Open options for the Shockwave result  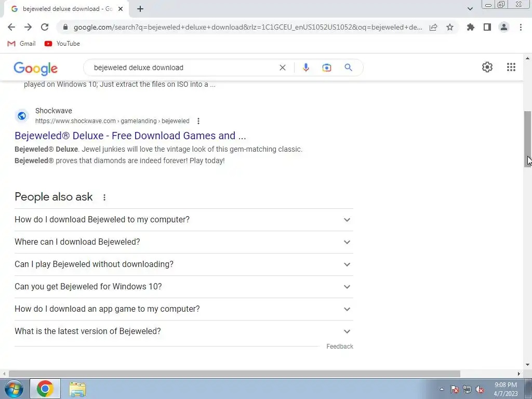click(x=198, y=121)
